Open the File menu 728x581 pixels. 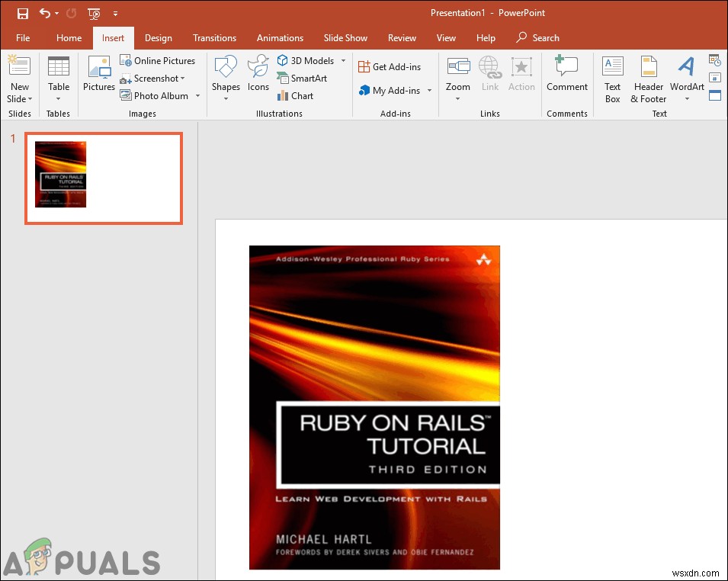tap(23, 37)
